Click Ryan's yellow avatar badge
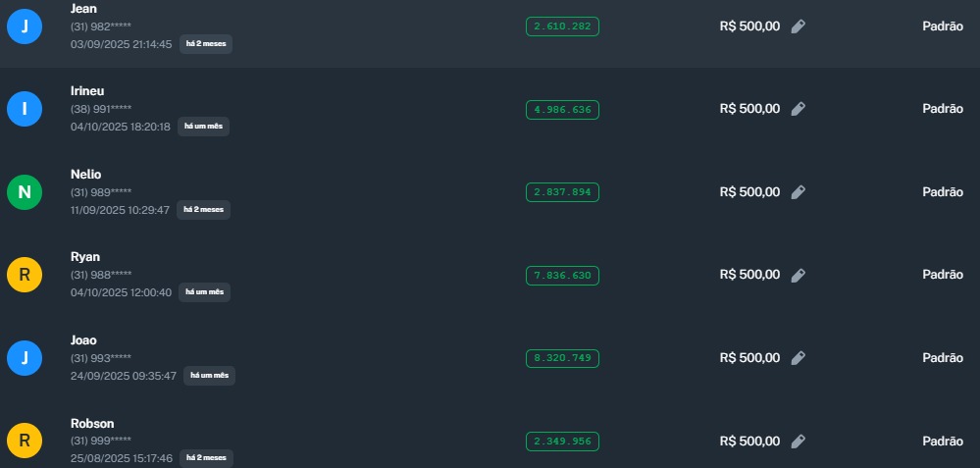The width and height of the screenshot is (980, 468). [x=25, y=275]
